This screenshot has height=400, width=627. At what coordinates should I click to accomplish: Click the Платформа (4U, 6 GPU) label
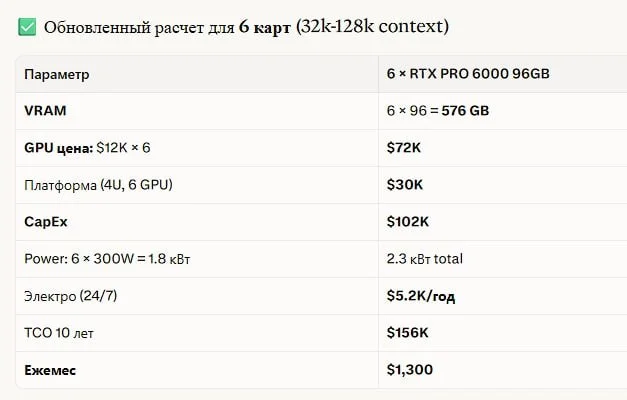[98, 185]
